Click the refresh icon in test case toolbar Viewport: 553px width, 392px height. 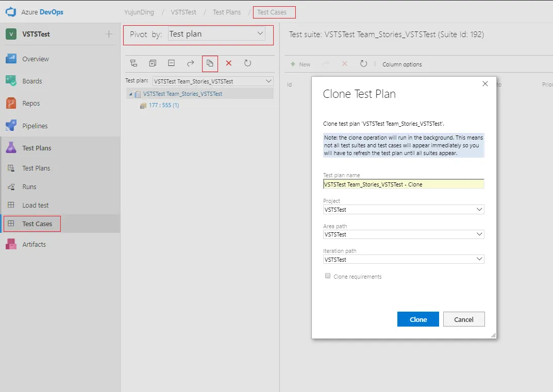pos(364,64)
